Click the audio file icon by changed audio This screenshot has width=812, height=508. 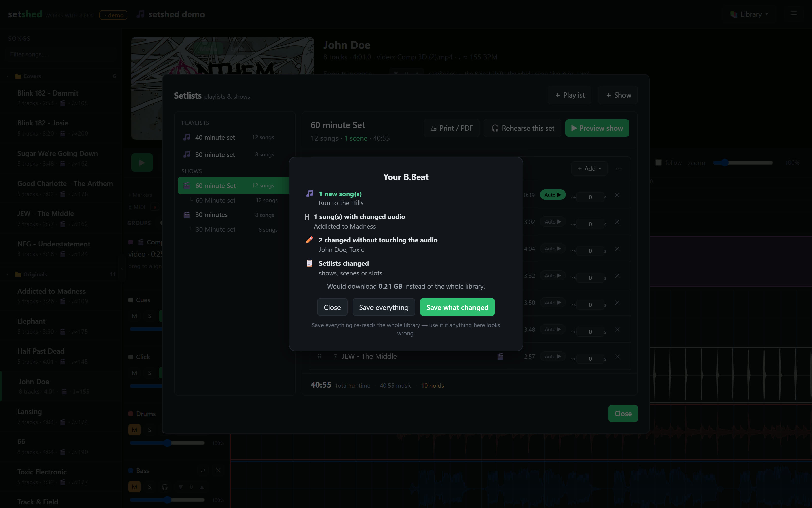[307, 217]
